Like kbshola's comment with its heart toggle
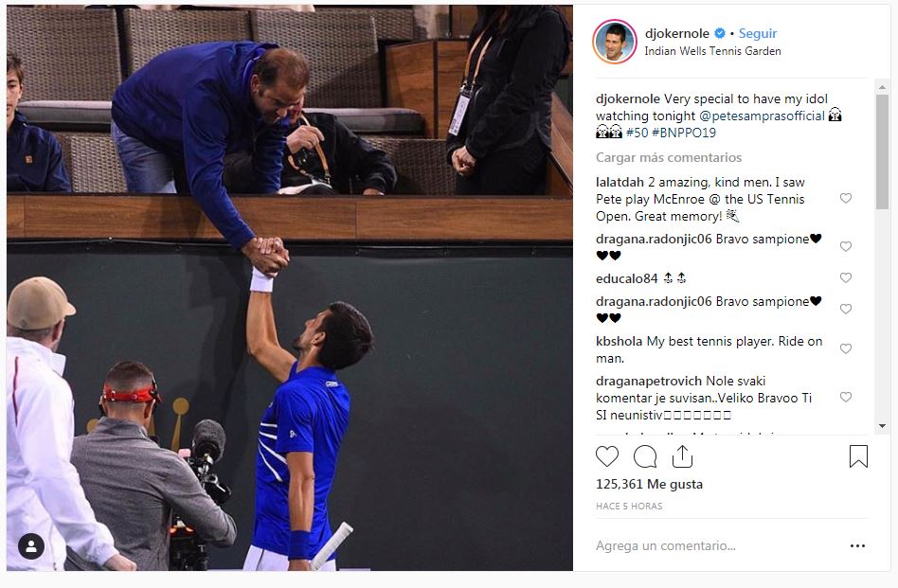Image resolution: width=898 pixels, height=588 pixels. 845,347
